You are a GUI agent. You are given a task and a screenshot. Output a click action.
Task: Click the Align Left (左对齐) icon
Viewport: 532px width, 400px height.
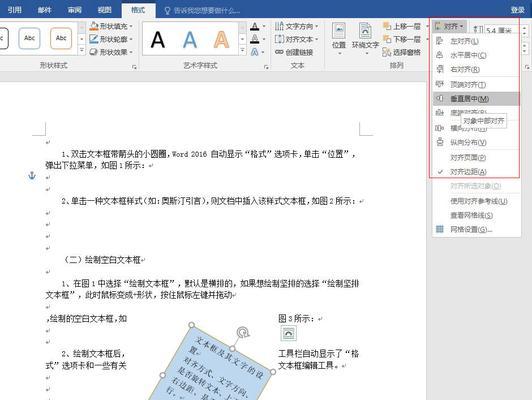pos(439,41)
